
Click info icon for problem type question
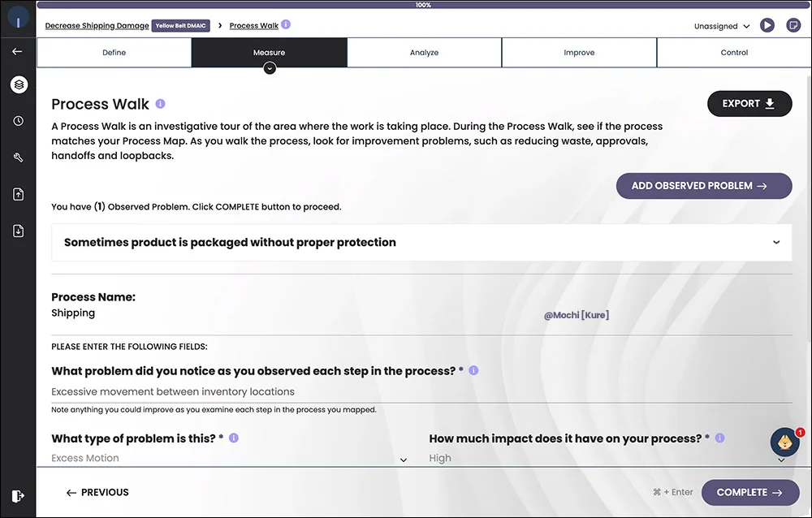[x=234, y=438]
